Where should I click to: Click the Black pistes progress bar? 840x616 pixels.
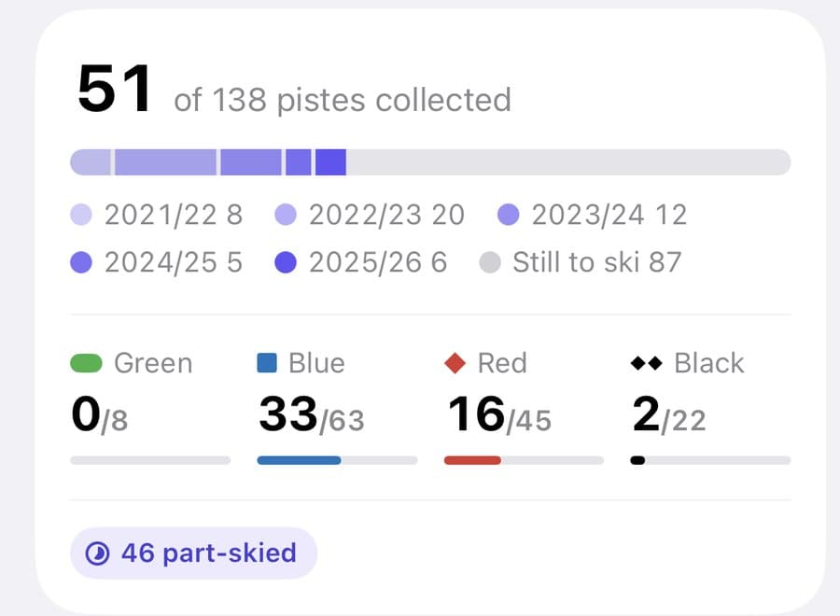[711, 460]
